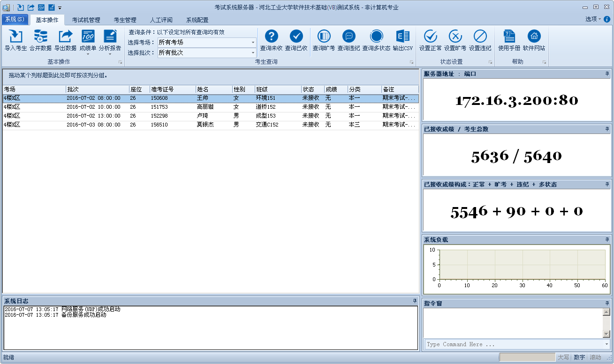The height and width of the screenshot is (364, 614).
Task: Switch to the 系统配置 tab
Action: point(197,20)
